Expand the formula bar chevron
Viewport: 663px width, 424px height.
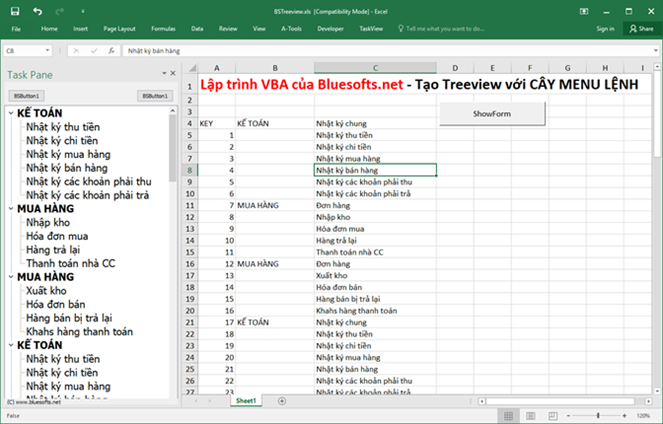click(x=655, y=50)
